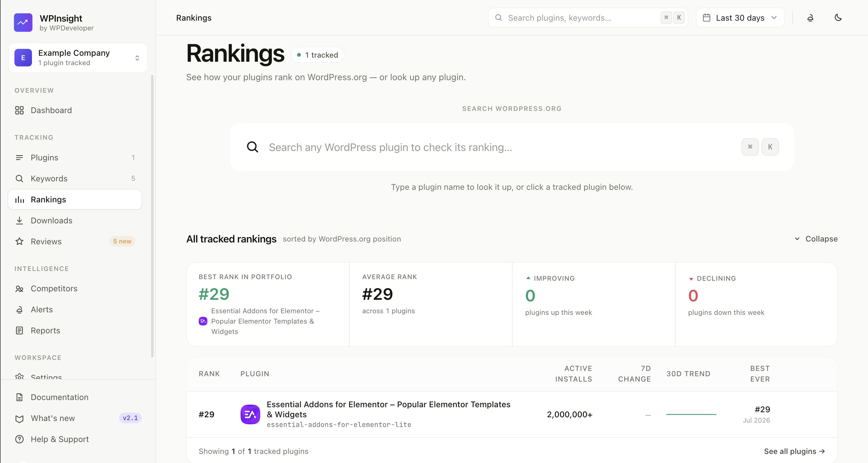
Task: Click the Reports document icon
Action: [19, 330]
